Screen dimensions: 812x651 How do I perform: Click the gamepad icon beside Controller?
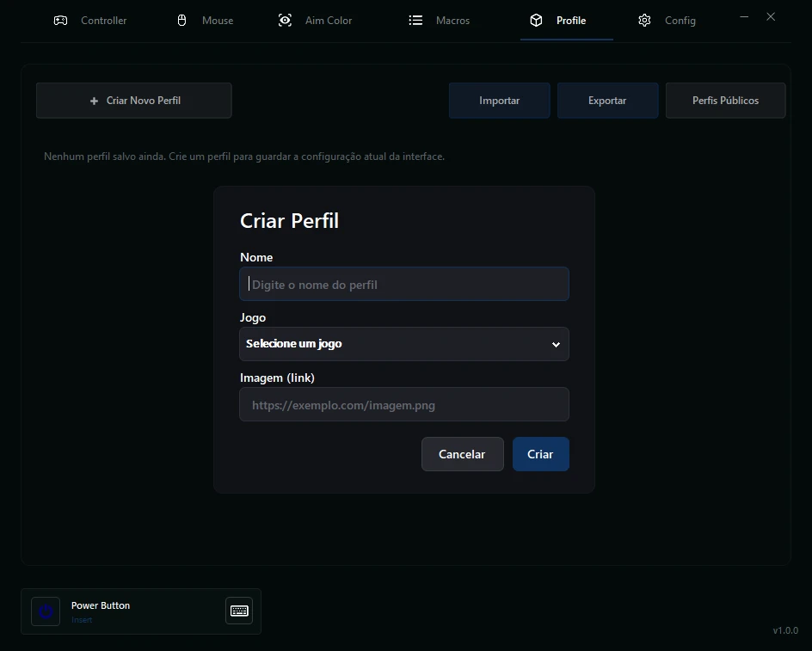60,21
